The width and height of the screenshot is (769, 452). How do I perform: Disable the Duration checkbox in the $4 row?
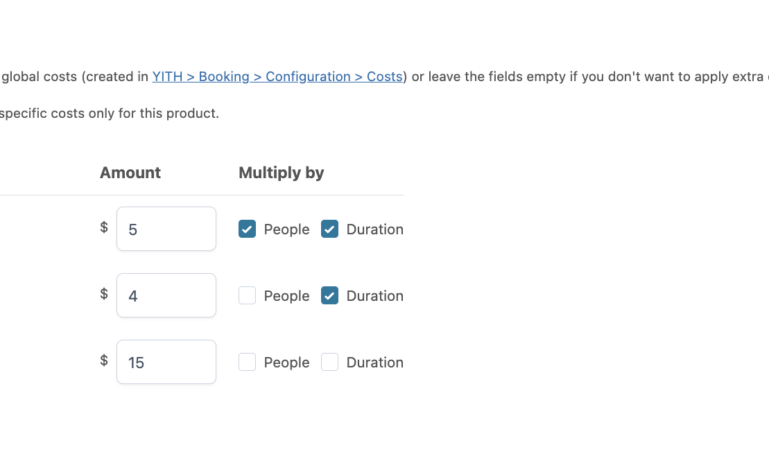point(330,296)
